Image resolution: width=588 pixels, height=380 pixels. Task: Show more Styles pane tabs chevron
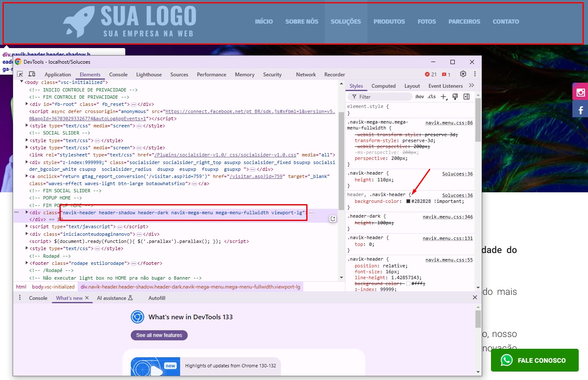tap(472, 86)
